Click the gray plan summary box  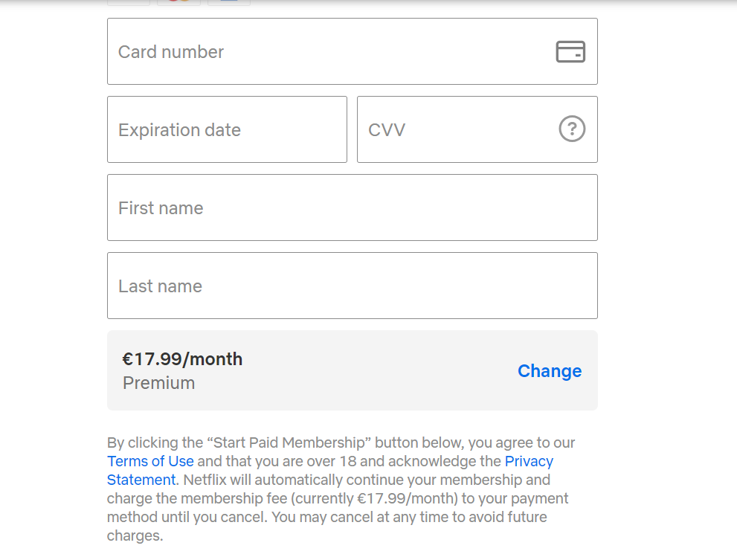tap(353, 370)
